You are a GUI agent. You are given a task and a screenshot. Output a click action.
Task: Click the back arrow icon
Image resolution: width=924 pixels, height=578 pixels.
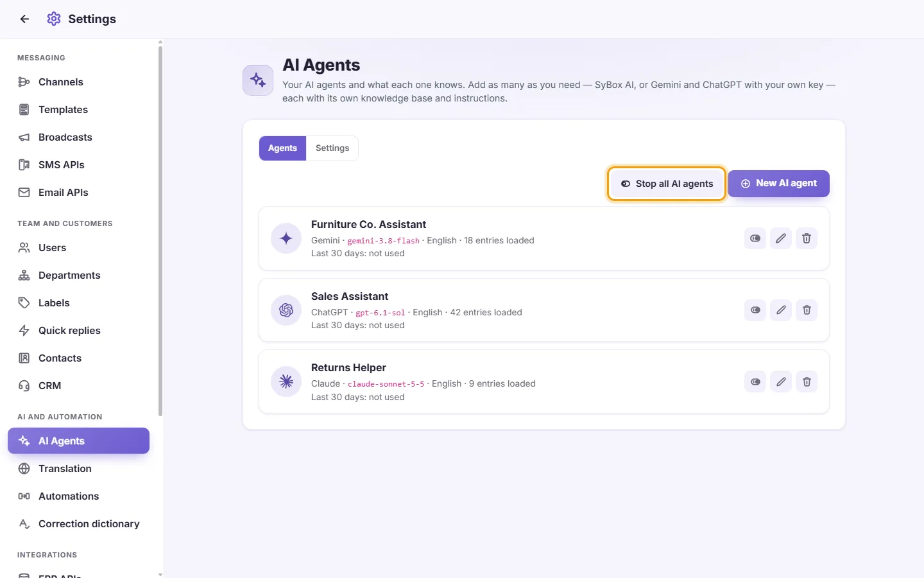tap(24, 19)
